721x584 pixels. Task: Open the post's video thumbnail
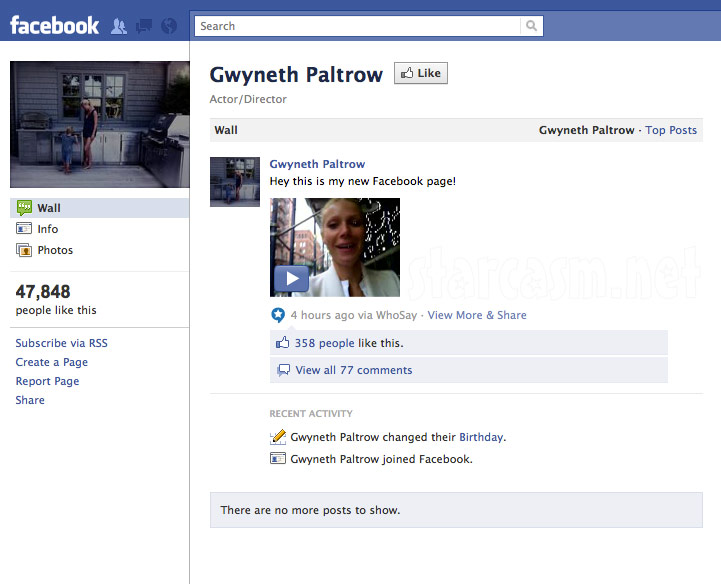click(x=335, y=247)
